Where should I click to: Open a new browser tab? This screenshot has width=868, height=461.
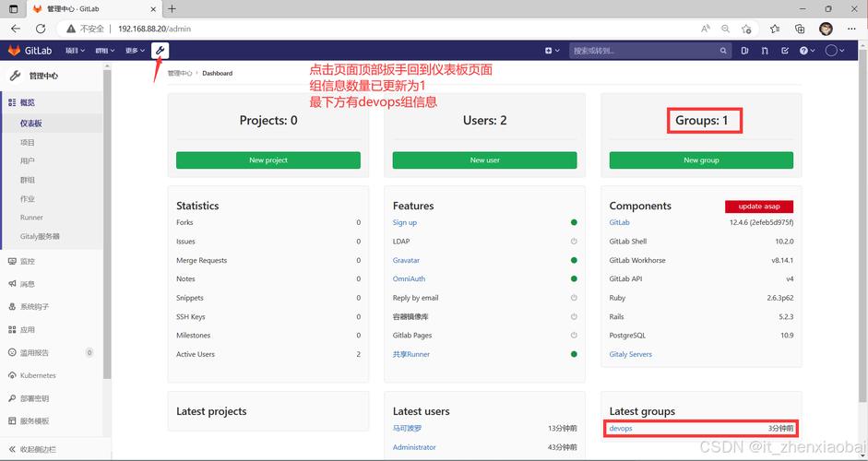(172, 9)
